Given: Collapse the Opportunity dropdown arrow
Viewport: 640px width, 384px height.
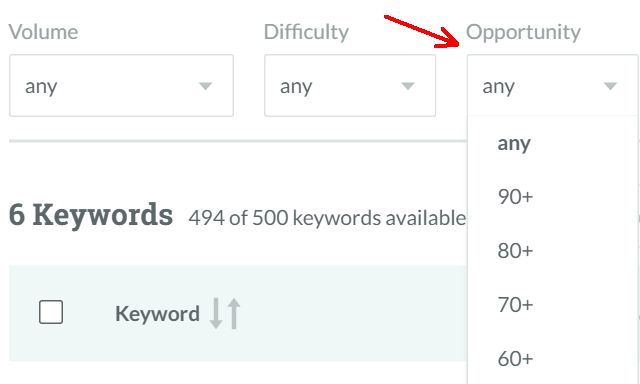Looking at the screenshot, I should 610,86.
